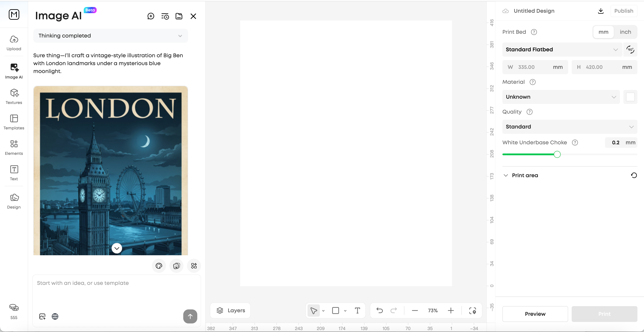Open the Templates sidebar tab
This screenshot has height=332, width=644.
14,122
